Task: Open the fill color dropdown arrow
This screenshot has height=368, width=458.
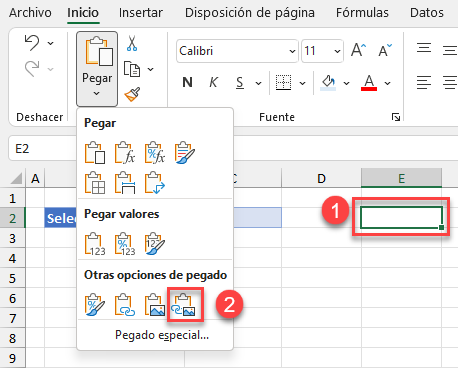Action: pyautogui.click(x=347, y=83)
